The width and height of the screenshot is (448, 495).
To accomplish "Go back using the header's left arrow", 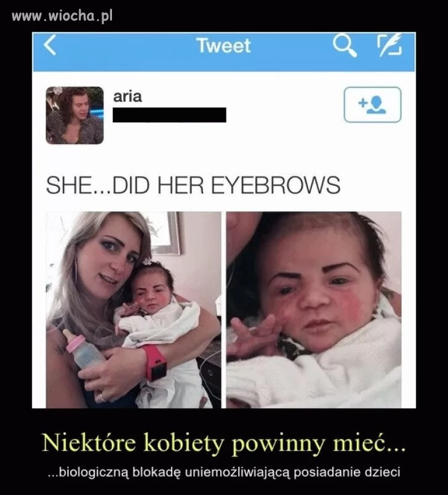I will pyautogui.click(x=50, y=45).
